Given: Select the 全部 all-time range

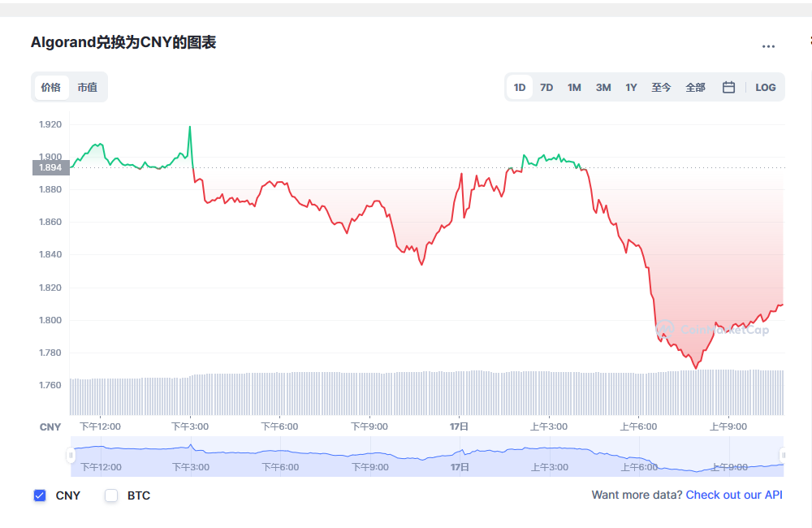Looking at the screenshot, I should [x=696, y=87].
